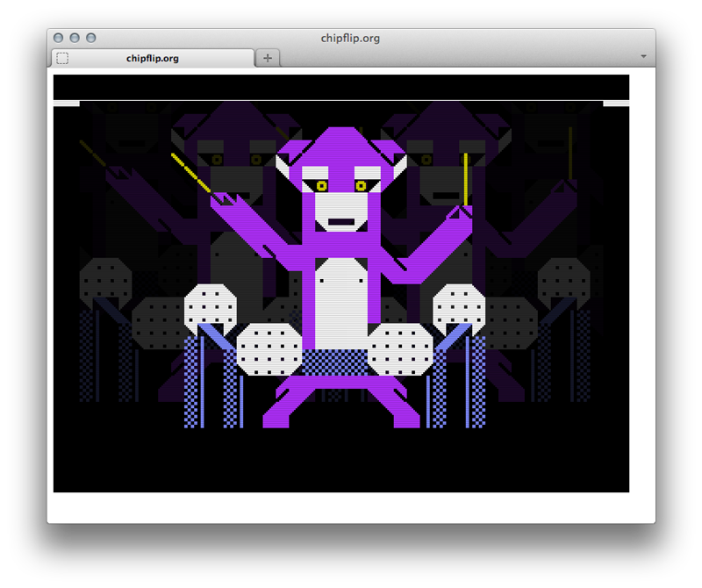Select the chipflip.org tab

point(153,58)
